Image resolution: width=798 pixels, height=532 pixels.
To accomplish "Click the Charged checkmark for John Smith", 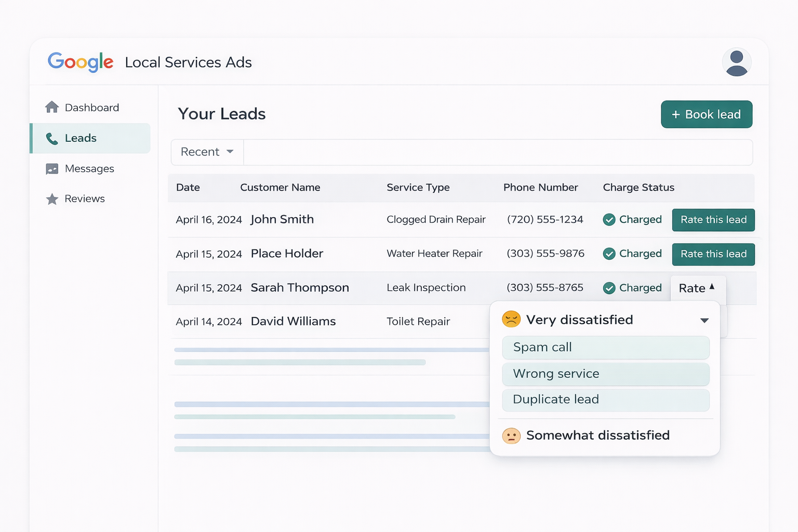I will click(x=609, y=220).
